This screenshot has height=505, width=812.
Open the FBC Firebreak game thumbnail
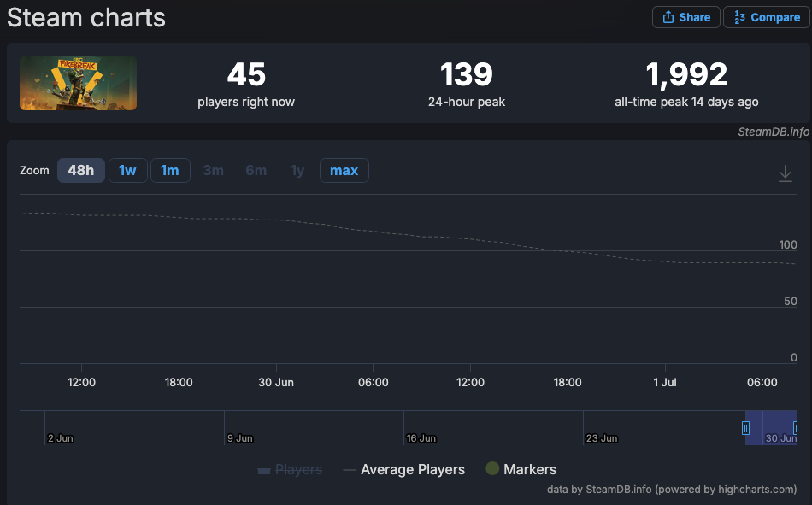(x=78, y=83)
